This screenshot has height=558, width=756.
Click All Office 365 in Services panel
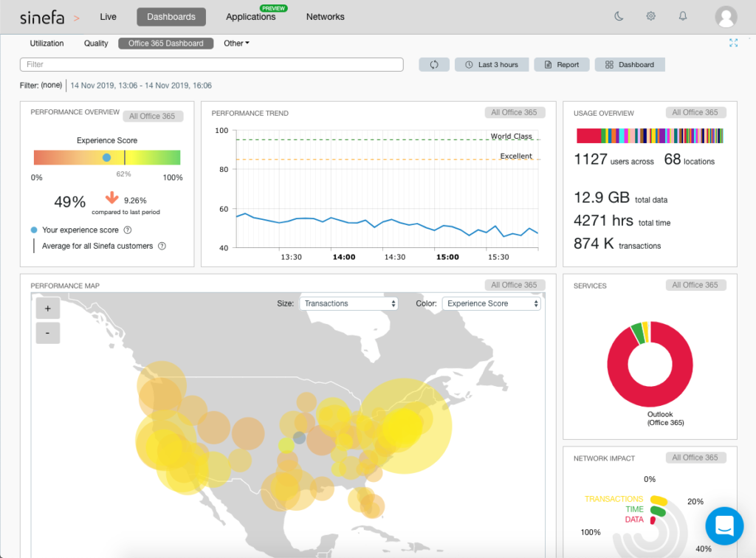click(695, 285)
